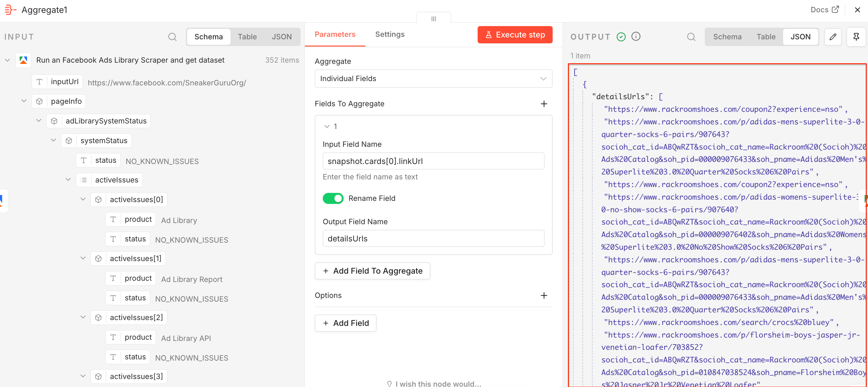Expand the activeIssues[3] tree item
This screenshot has width=868, height=387.
(83, 376)
